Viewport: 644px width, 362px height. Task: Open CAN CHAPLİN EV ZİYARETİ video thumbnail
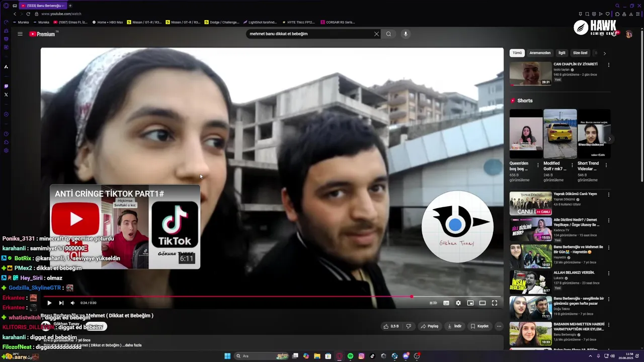click(x=530, y=73)
